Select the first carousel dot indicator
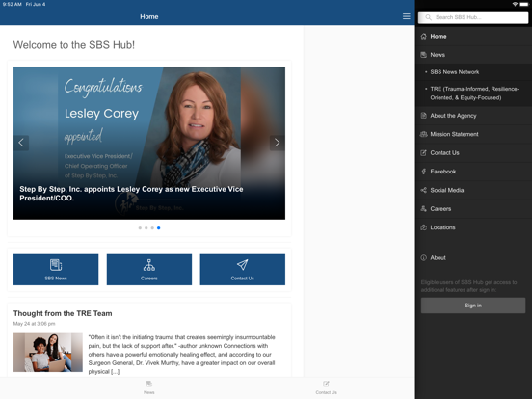532x399 pixels. click(140, 228)
